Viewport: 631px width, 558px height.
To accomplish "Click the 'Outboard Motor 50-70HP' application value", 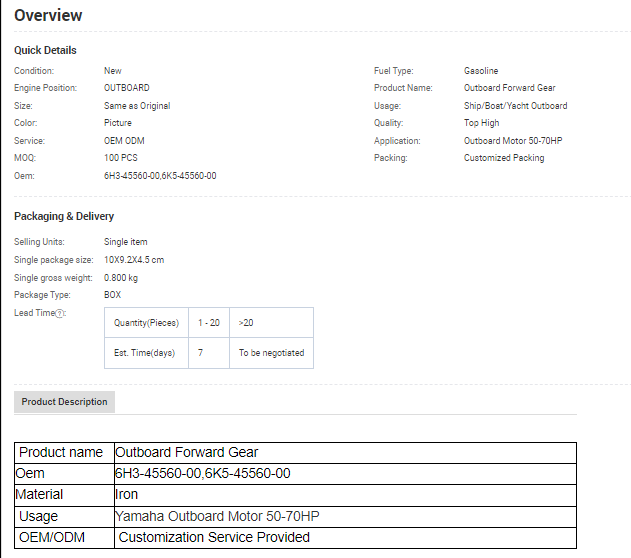I will point(512,141).
